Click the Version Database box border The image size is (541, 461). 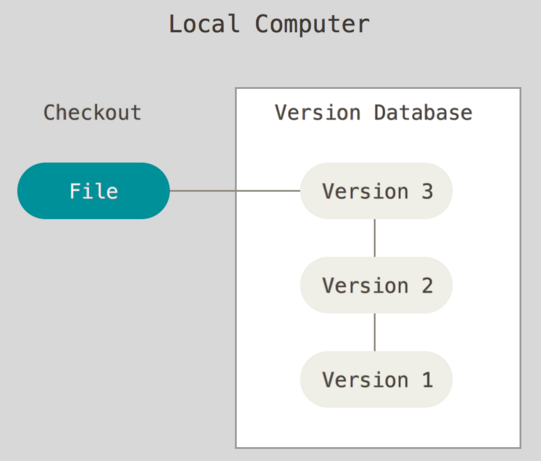[236, 311]
